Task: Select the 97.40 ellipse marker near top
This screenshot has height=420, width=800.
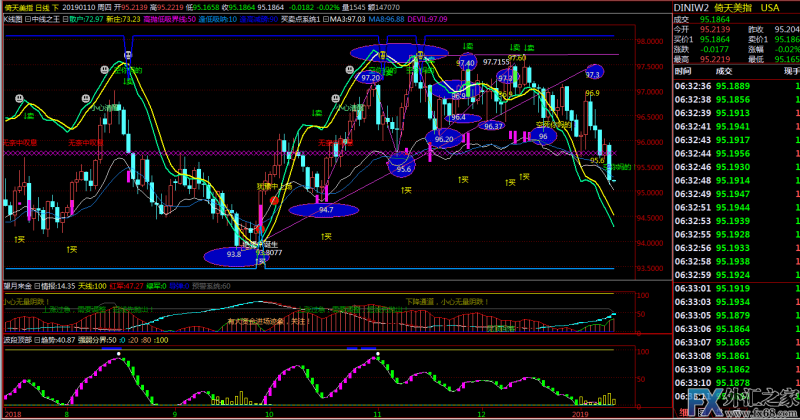Action: (465, 63)
